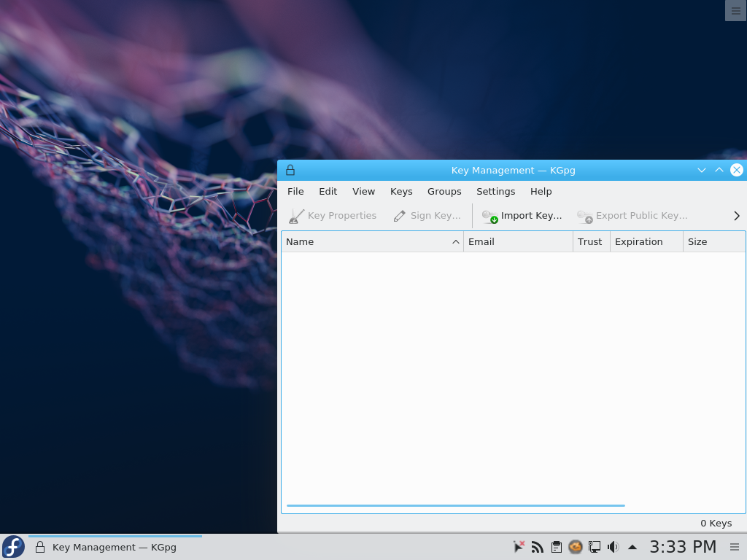Image resolution: width=747 pixels, height=560 pixels.
Task: Open the Groups menu
Action: (x=444, y=192)
